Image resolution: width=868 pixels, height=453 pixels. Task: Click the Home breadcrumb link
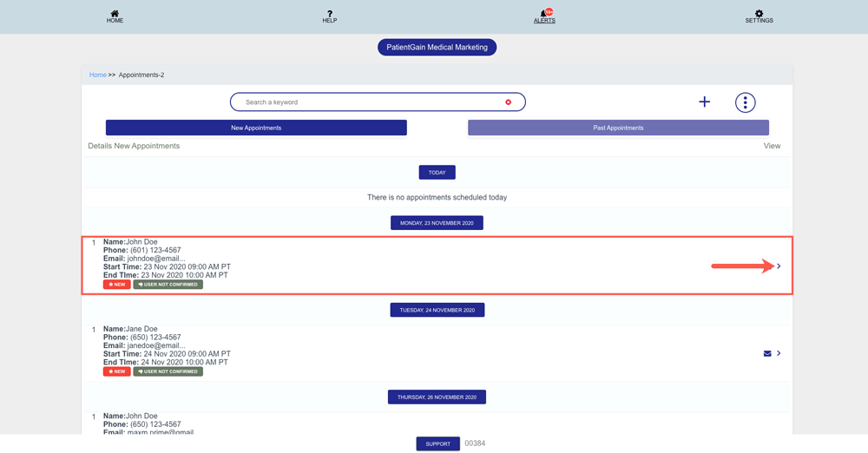[97, 75]
